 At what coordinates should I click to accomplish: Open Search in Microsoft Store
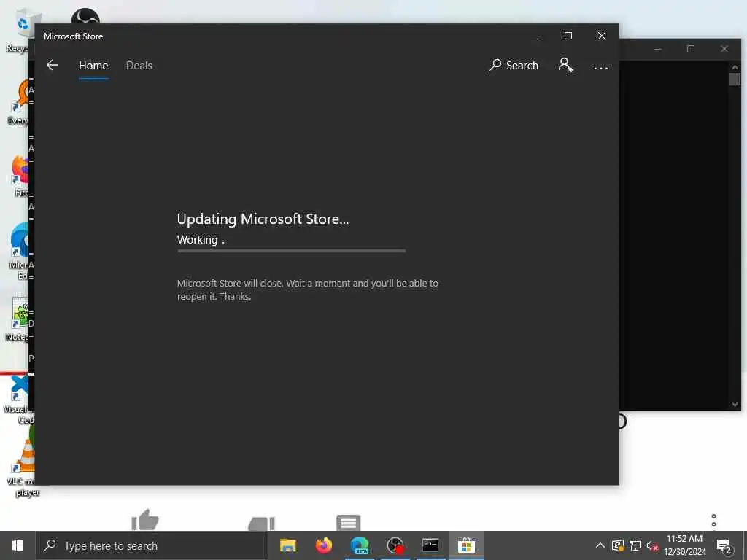tap(514, 65)
